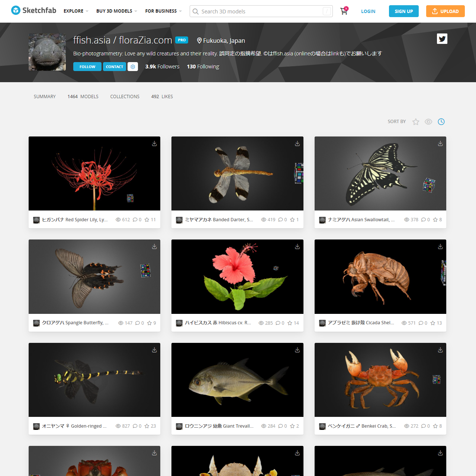Click the Sketchfab logo

click(x=34, y=10)
